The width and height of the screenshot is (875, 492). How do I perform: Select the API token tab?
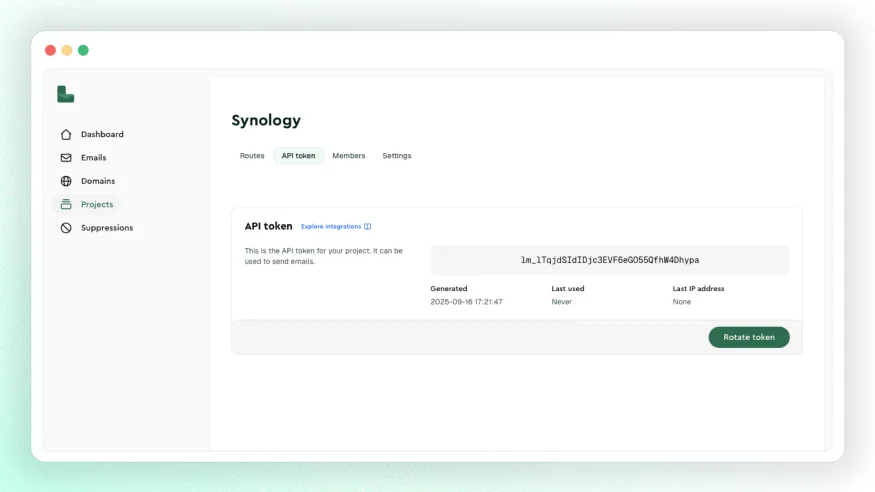(299, 156)
